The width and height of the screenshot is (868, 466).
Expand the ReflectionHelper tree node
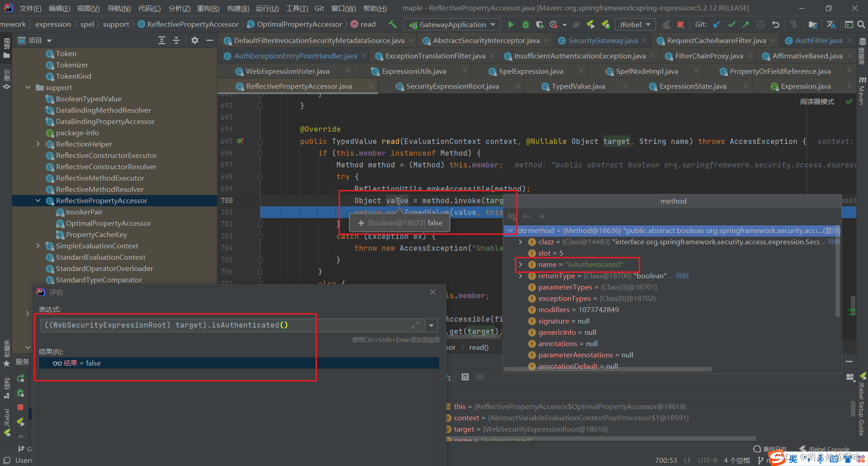point(38,144)
